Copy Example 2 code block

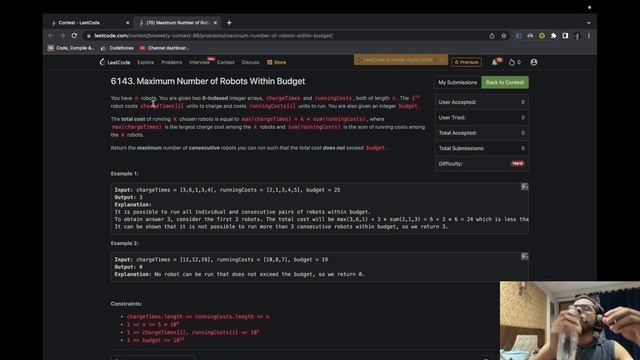coord(524,256)
